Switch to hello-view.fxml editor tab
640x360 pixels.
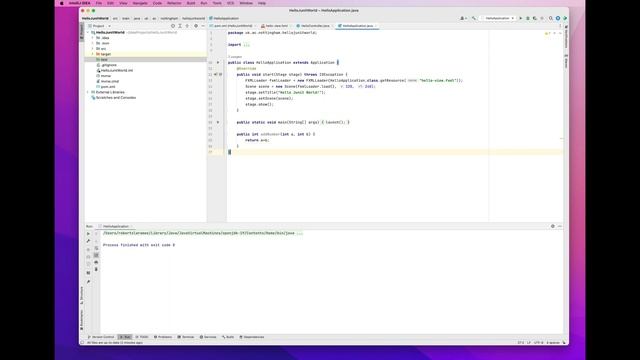[x=275, y=26]
